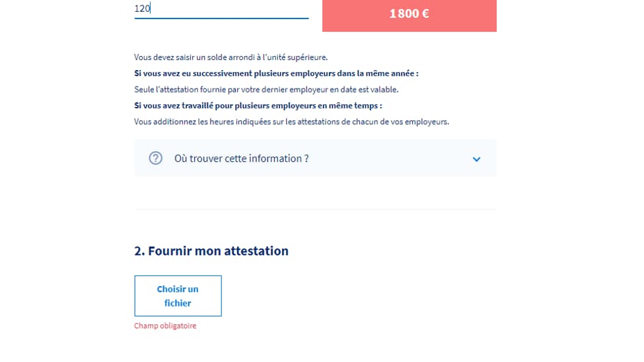The width and height of the screenshot is (644, 362).
Task: Expand the chevron beside "Où trouver cette information ?"
Action: (476, 159)
